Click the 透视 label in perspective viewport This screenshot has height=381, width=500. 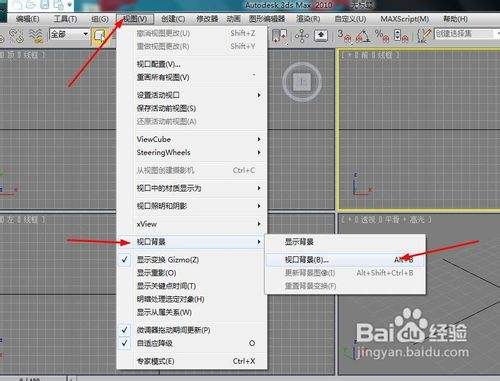point(369,219)
